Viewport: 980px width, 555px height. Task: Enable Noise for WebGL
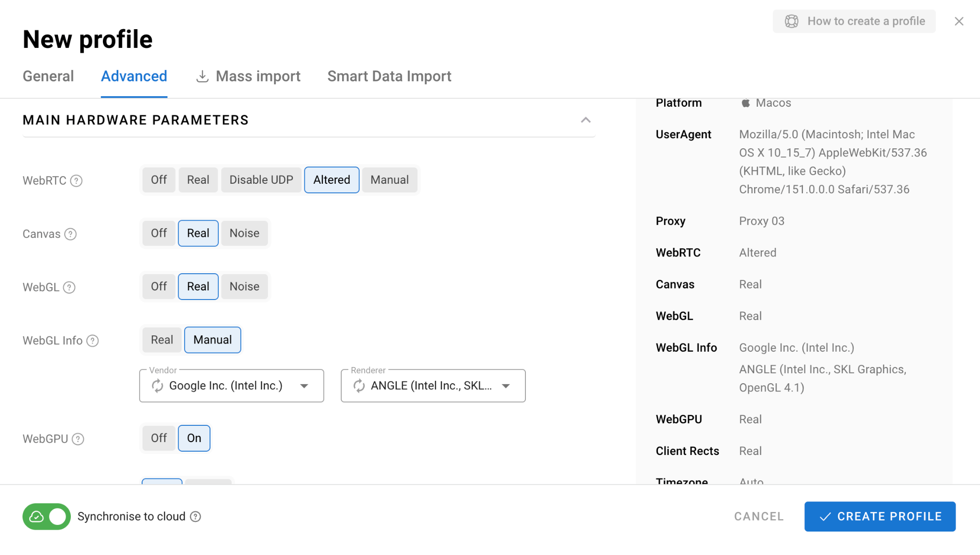pyautogui.click(x=245, y=287)
